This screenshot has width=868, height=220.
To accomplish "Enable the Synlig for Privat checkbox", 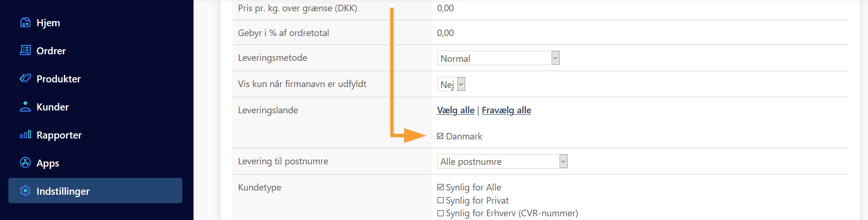I will tap(440, 200).
